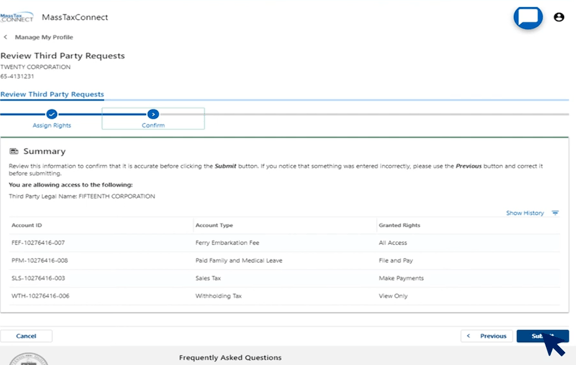Screen dimensions: 576x365
Task: Click the Summary section icon
Action: tap(14, 151)
